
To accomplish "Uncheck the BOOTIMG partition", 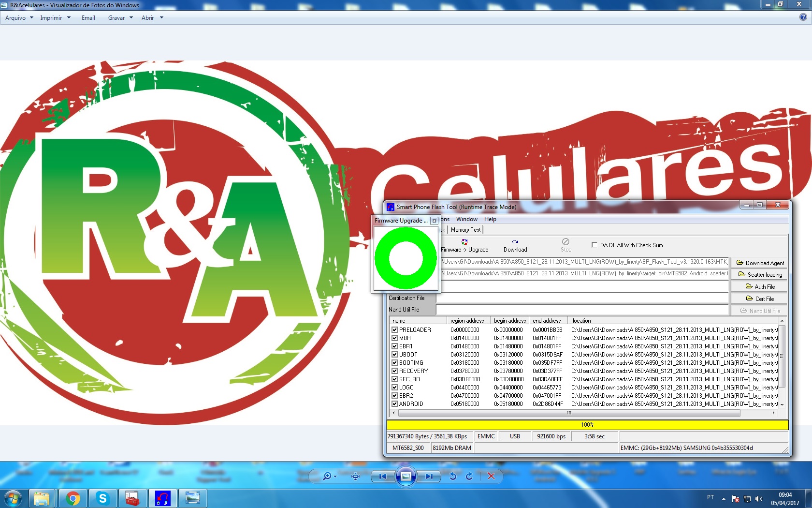I will (394, 363).
